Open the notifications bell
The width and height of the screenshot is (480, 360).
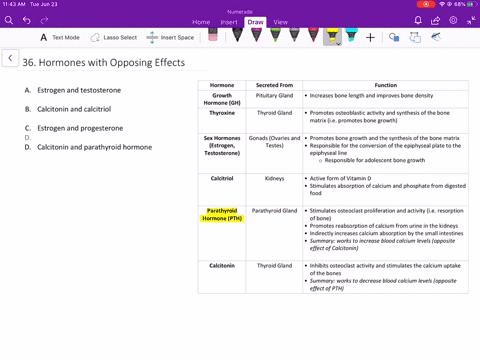point(418,20)
